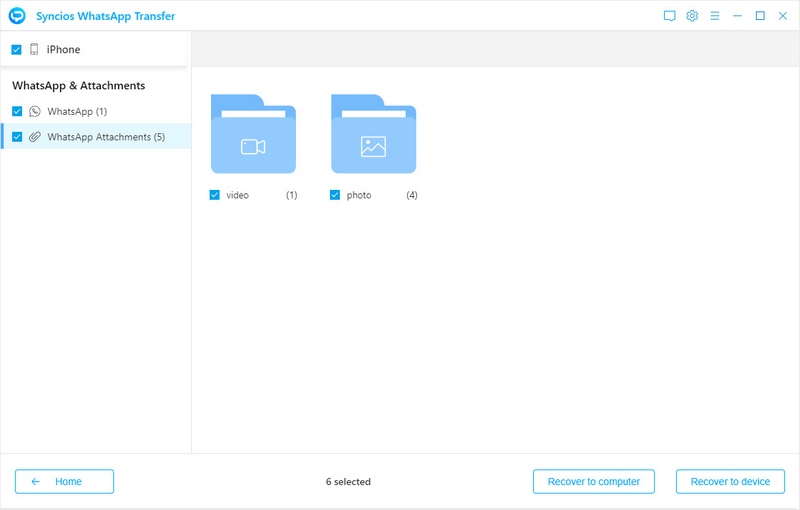Click the 6 selected status text
The width and height of the screenshot is (800, 510).
click(348, 481)
